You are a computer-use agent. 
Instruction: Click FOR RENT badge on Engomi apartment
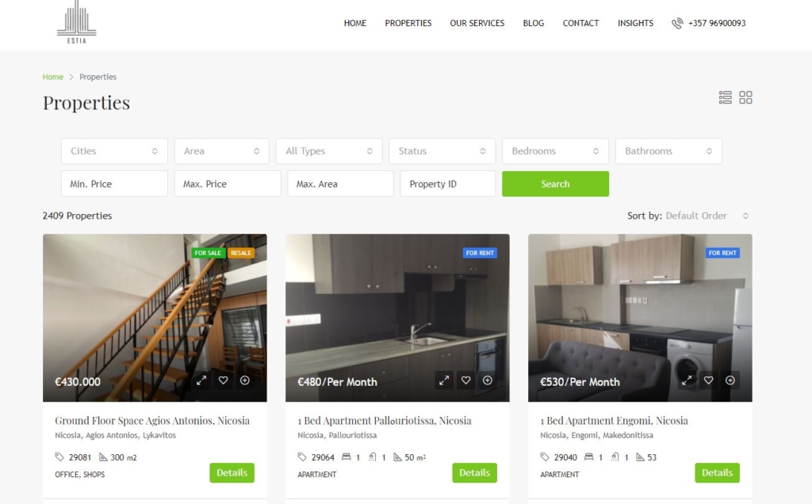pyautogui.click(x=722, y=253)
